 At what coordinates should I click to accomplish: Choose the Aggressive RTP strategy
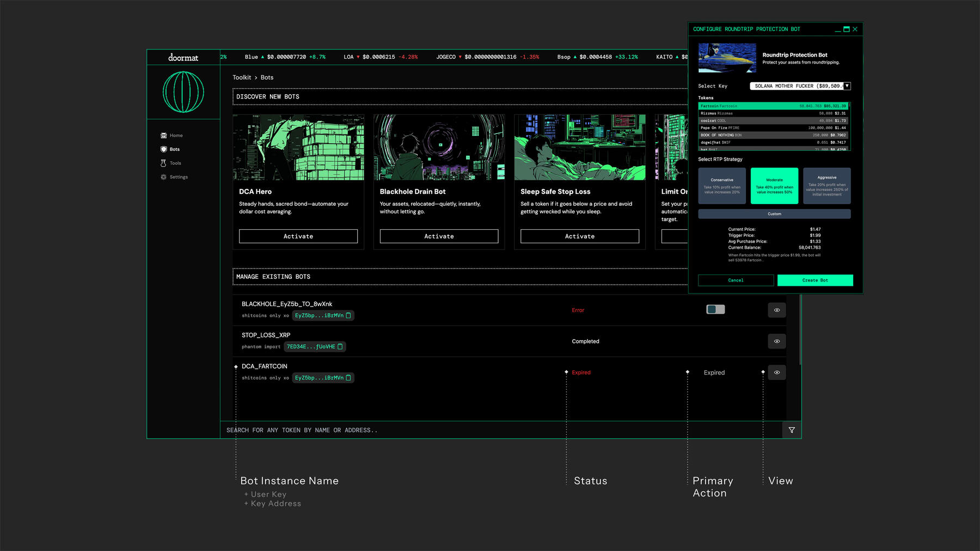(x=826, y=186)
